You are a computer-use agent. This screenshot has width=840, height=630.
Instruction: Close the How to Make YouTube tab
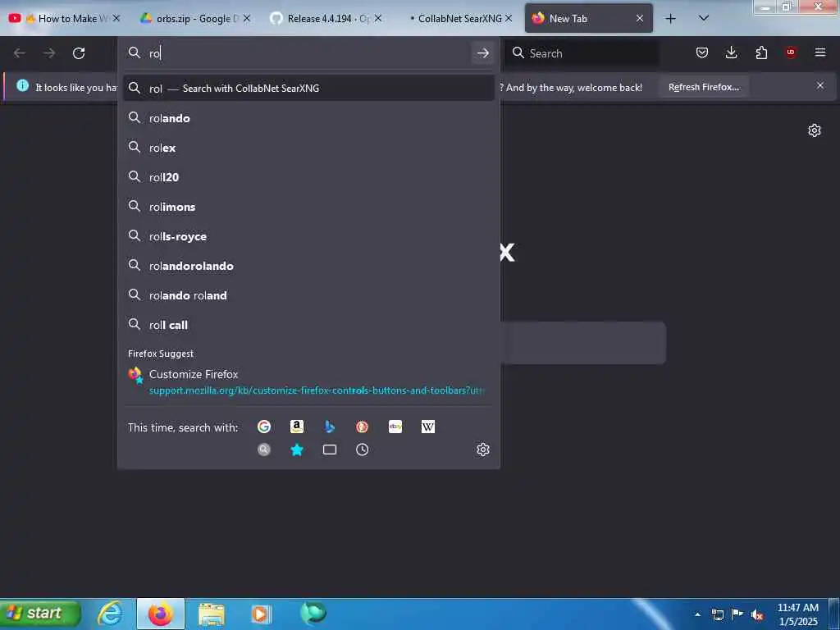pos(116,18)
